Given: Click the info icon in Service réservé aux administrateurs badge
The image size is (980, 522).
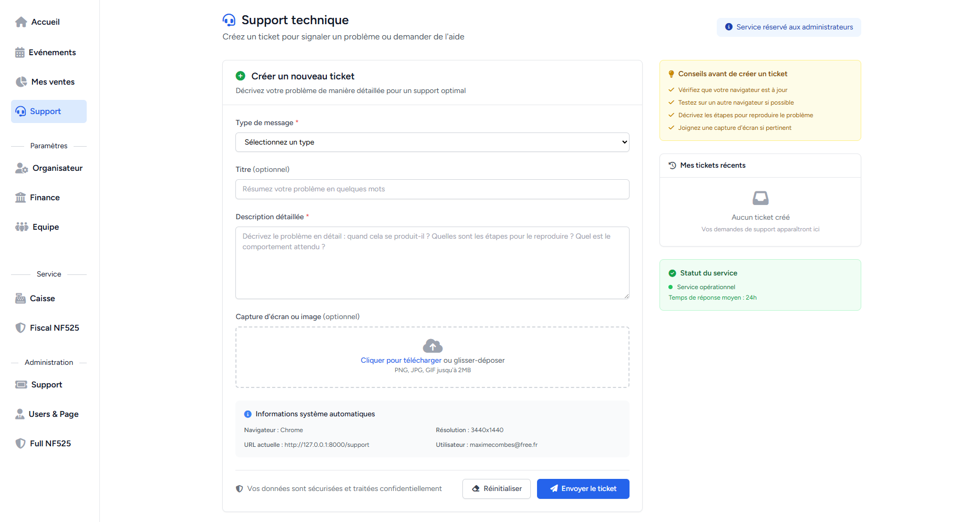Looking at the screenshot, I should click(x=729, y=27).
